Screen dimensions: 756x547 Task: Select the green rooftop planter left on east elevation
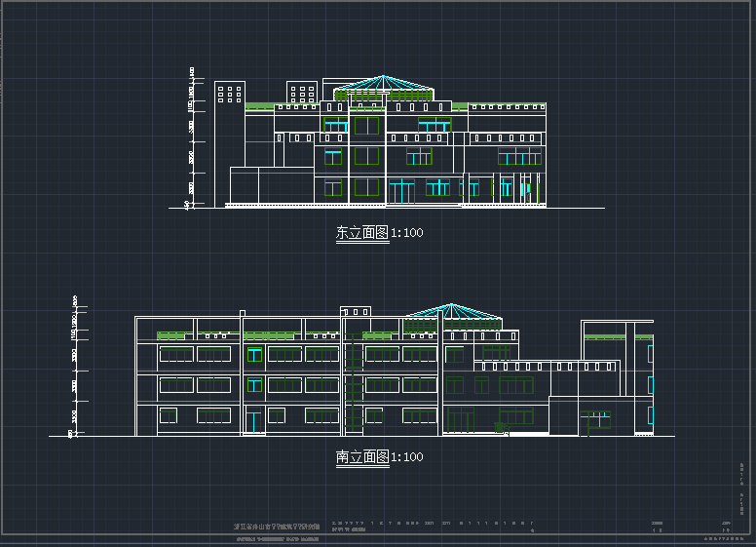tap(259, 106)
